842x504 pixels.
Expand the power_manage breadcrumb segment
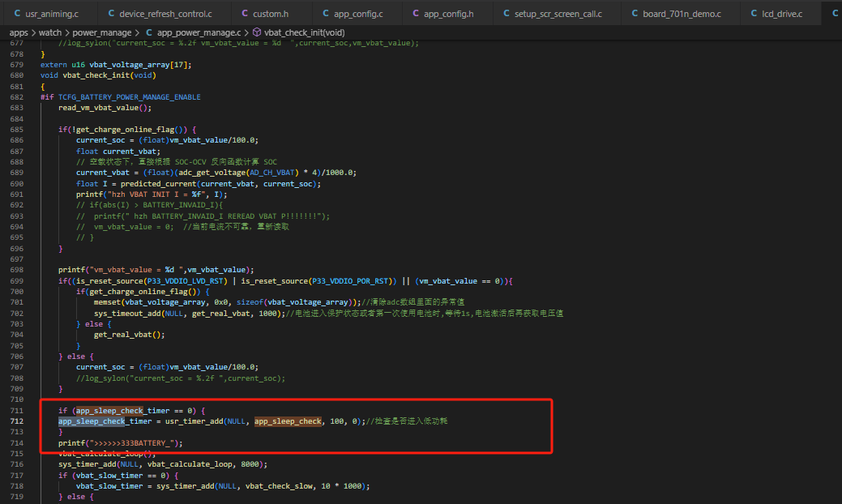click(x=101, y=32)
